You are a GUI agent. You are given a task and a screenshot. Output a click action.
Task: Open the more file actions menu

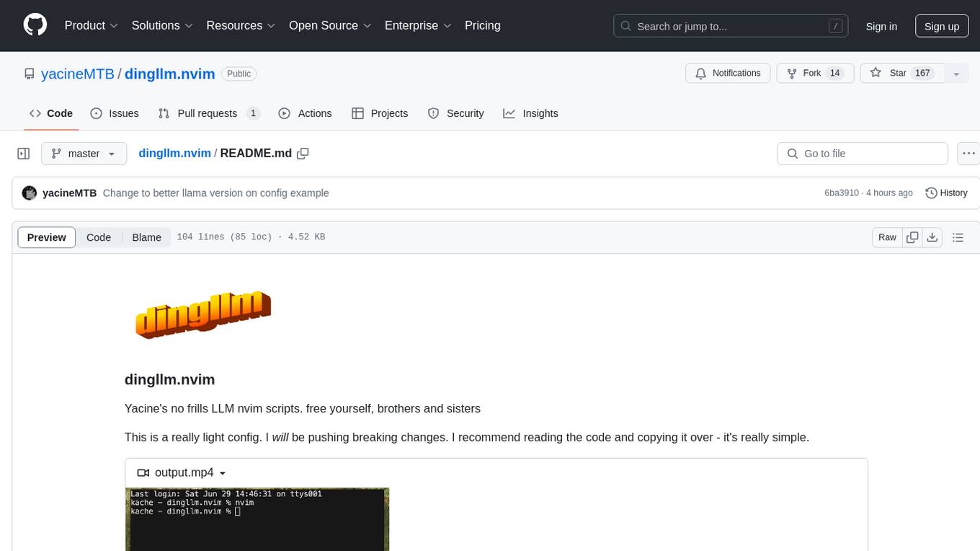pos(968,154)
